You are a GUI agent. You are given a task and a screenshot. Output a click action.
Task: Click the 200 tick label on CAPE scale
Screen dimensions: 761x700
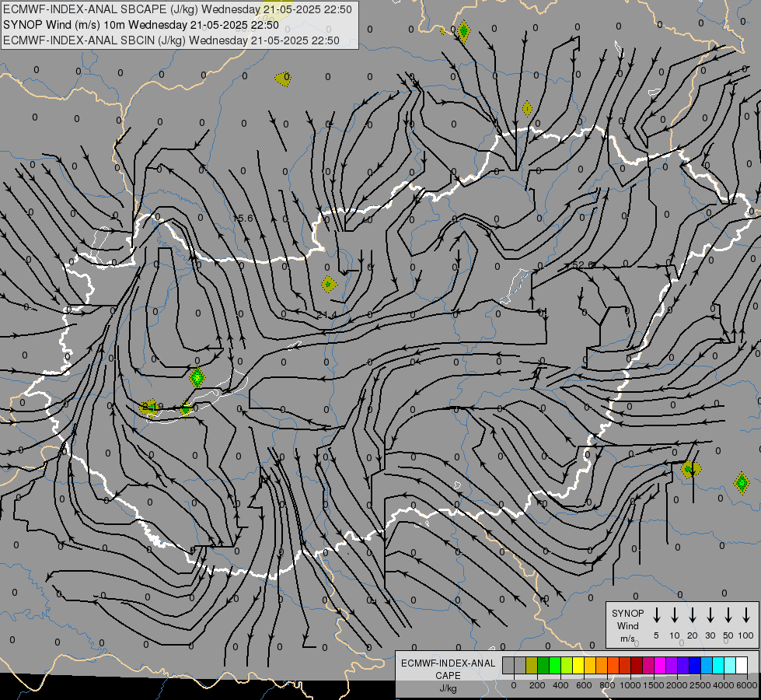point(537,685)
